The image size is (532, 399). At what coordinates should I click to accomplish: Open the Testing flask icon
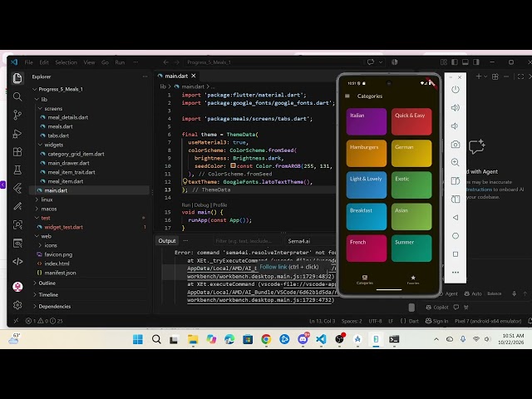17,170
